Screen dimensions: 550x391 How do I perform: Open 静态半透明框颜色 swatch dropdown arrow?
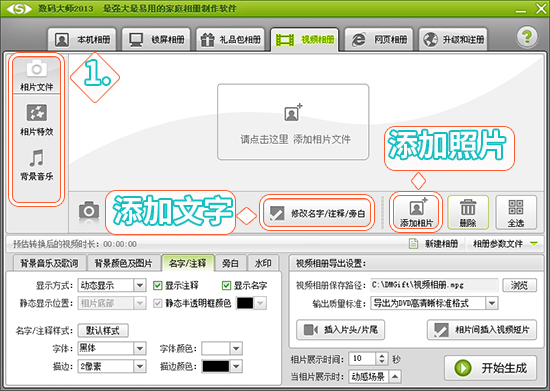[260, 303]
